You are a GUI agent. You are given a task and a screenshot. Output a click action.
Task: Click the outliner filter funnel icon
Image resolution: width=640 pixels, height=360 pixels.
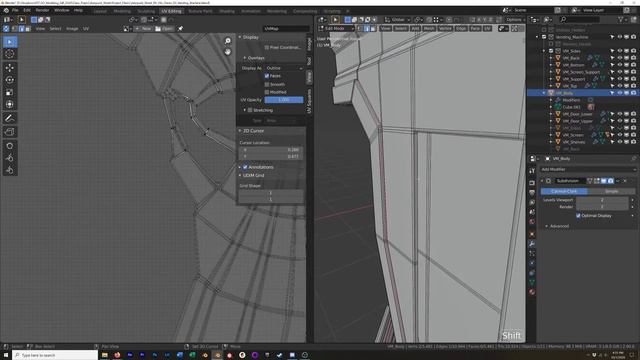click(620, 19)
